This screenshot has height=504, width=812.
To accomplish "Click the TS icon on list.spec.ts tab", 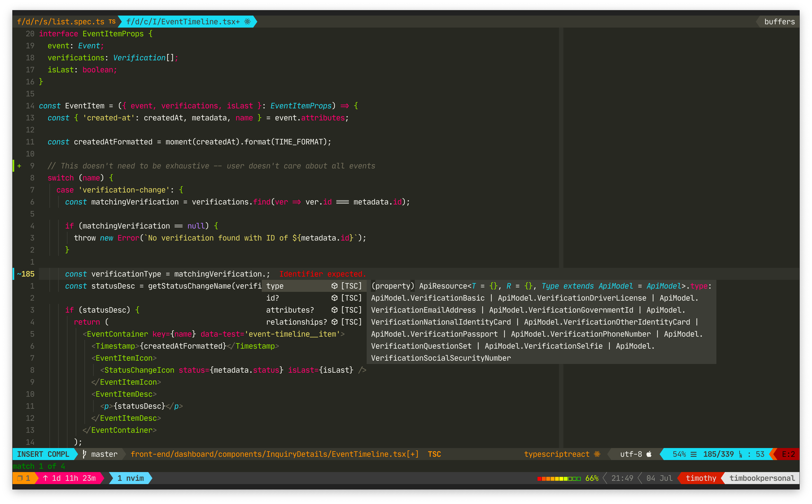I will (x=112, y=22).
